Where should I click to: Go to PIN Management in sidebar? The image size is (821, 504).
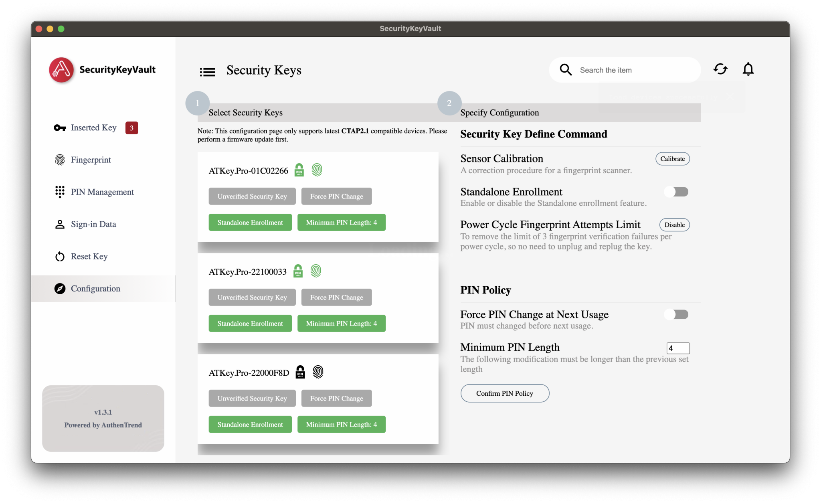(x=102, y=192)
